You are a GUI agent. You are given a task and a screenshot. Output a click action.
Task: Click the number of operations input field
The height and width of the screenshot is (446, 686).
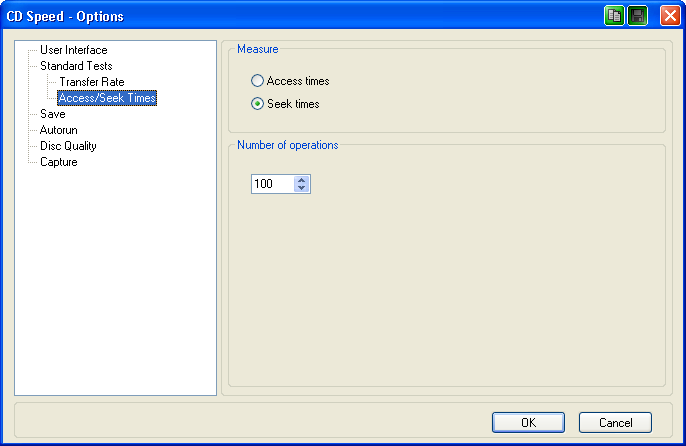pos(272,184)
